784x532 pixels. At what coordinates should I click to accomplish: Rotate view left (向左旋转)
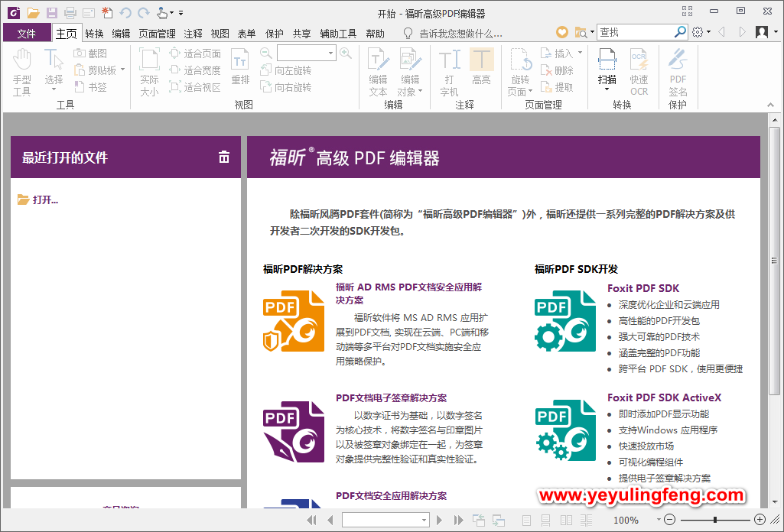(286, 70)
